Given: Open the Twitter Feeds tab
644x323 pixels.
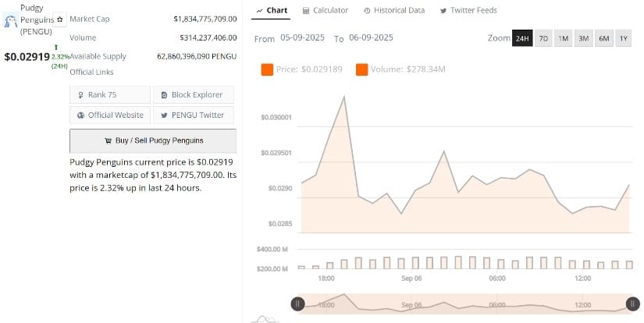Looking at the screenshot, I should coord(468,11).
